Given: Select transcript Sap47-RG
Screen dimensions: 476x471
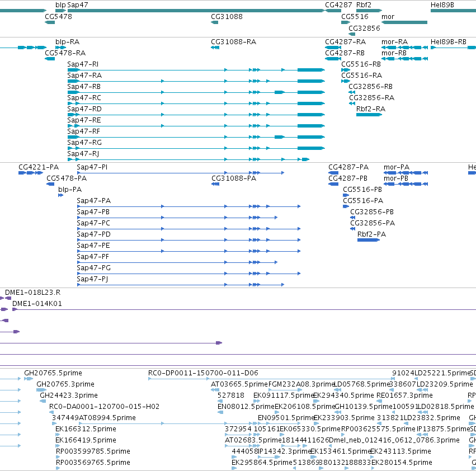Looking at the screenshot, I should (x=196, y=148).
